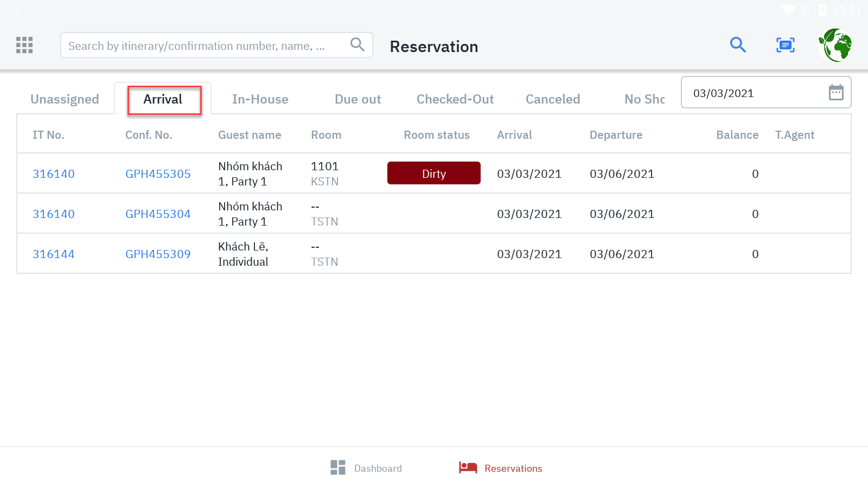Click the blue search icon in header
Viewport: 868px width, 488px height.
click(738, 44)
